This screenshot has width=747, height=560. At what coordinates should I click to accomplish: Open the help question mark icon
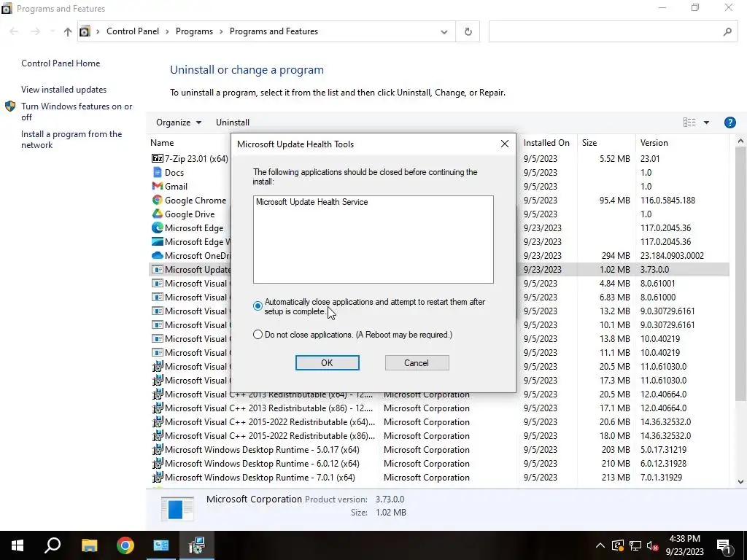tap(729, 122)
